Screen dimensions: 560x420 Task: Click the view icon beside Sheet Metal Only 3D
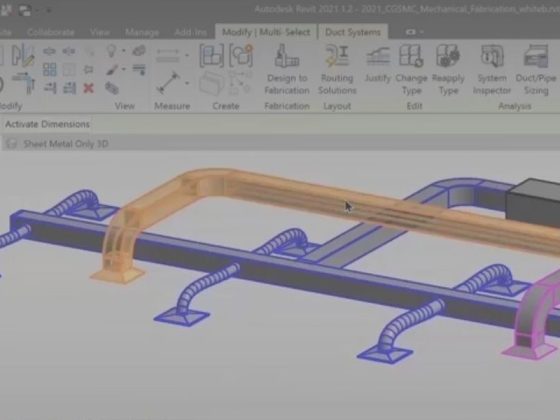(x=12, y=144)
